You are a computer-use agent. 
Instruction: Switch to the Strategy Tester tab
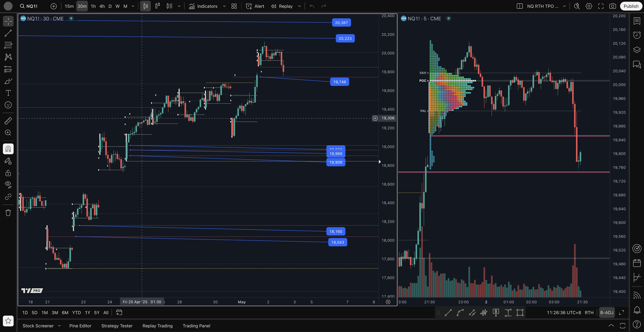[x=117, y=326]
